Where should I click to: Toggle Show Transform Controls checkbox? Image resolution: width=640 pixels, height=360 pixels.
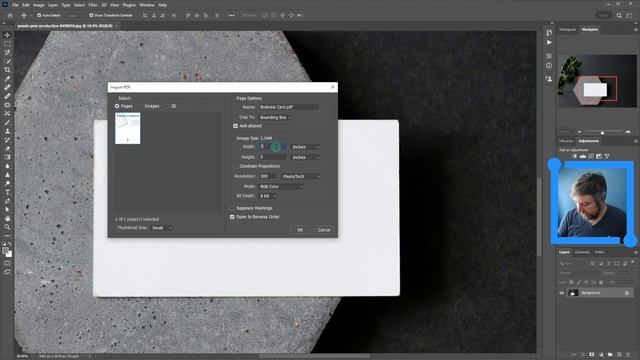(x=91, y=16)
